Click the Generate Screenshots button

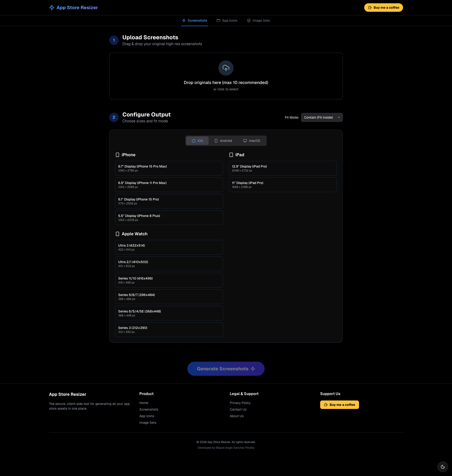226,368
